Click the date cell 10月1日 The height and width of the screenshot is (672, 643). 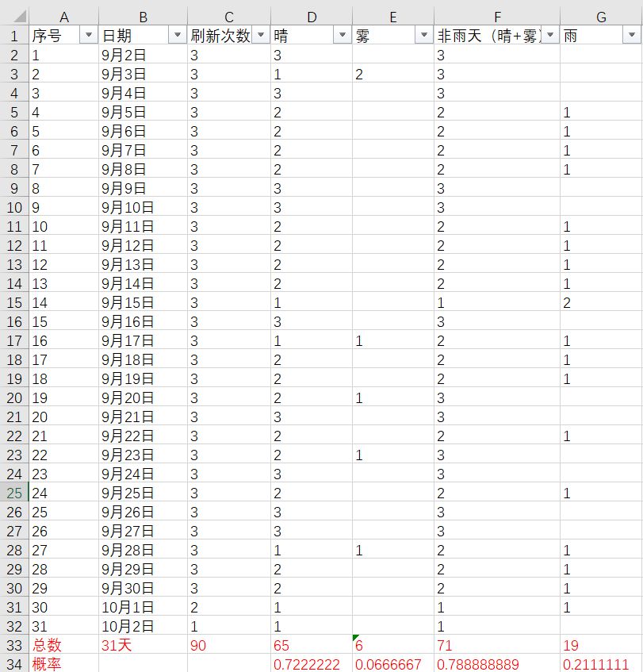[x=143, y=607]
